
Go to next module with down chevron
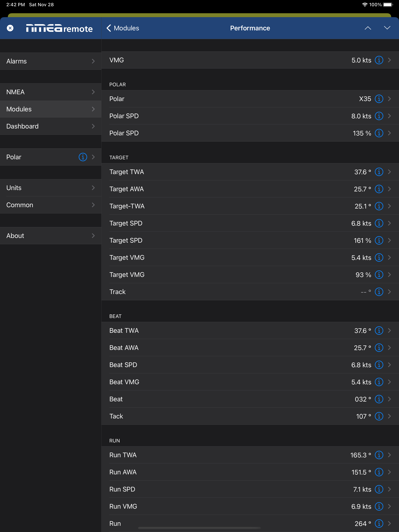pos(387,28)
